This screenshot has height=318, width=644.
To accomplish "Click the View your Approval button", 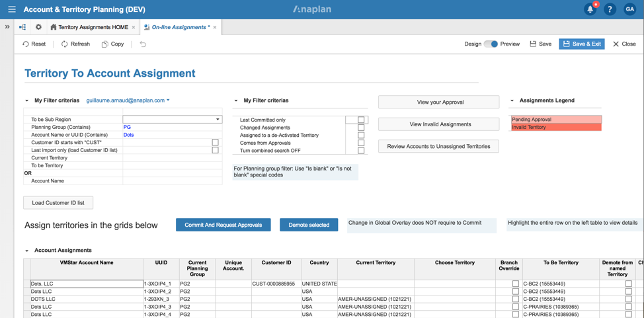I will coord(438,102).
